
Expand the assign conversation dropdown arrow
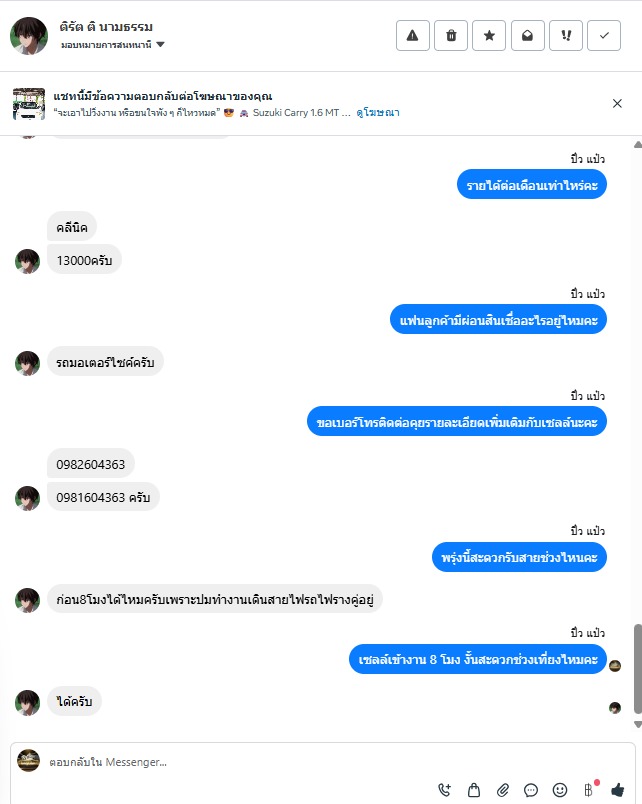pos(160,45)
